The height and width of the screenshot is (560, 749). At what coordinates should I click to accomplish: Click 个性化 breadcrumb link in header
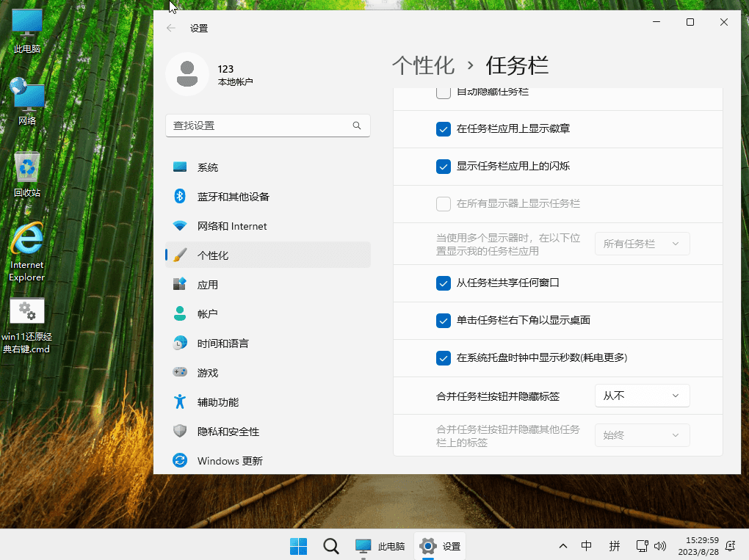(424, 65)
